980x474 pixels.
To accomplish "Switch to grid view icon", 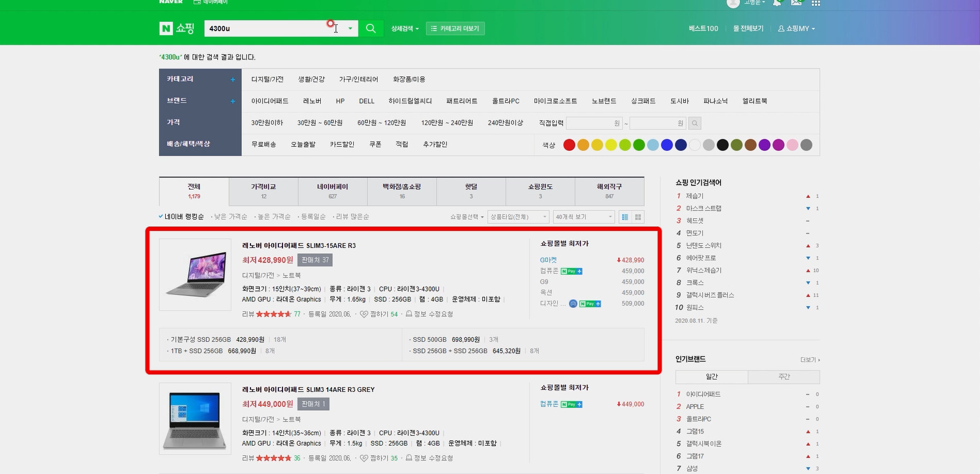I will click(638, 217).
